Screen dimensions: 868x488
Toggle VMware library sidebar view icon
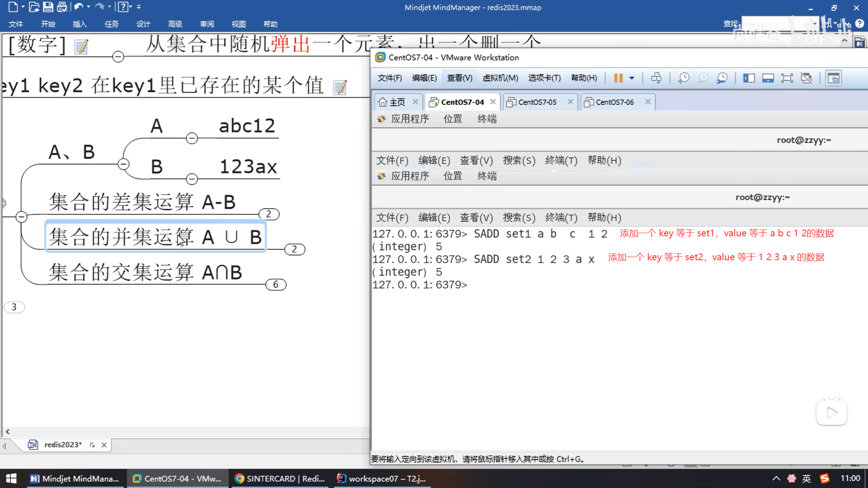click(749, 78)
